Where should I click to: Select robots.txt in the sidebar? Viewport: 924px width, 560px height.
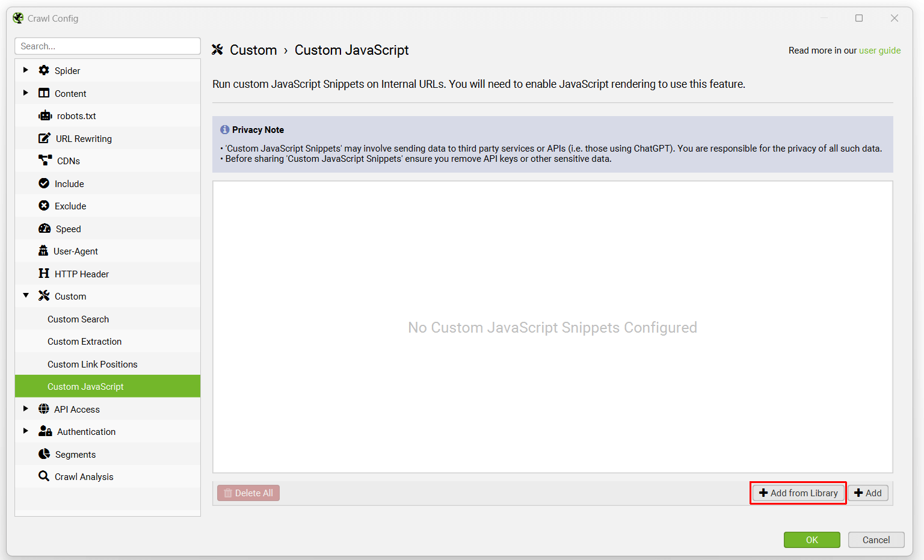tap(108, 115)
